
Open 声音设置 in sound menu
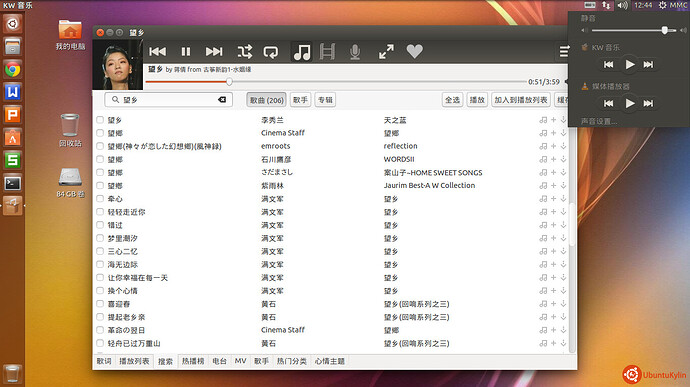tap(599, 121)
